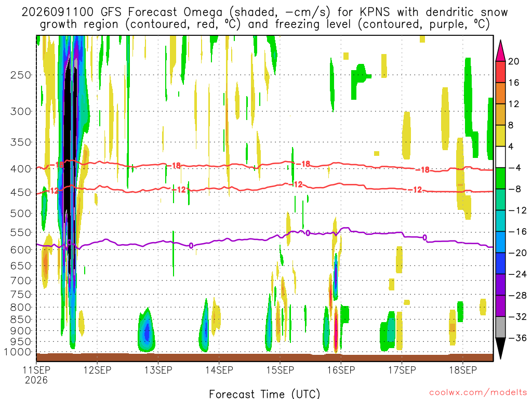532x399 pixels.
Task: Click the red -18 contour label near 13SEP
Action: point(176,166)
